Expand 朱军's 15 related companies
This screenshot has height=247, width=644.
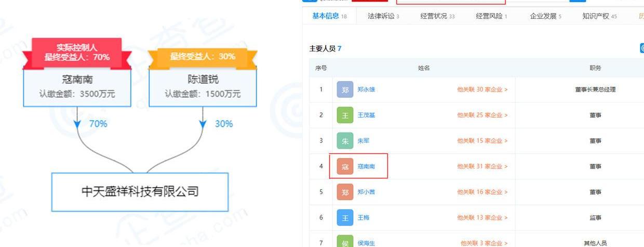pyautogui.click(x=482, y=140)
